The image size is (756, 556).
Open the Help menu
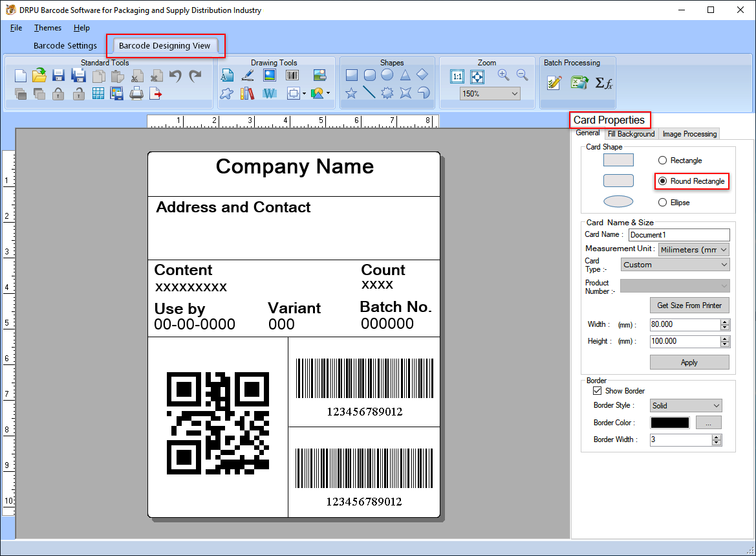pos(81,28)
